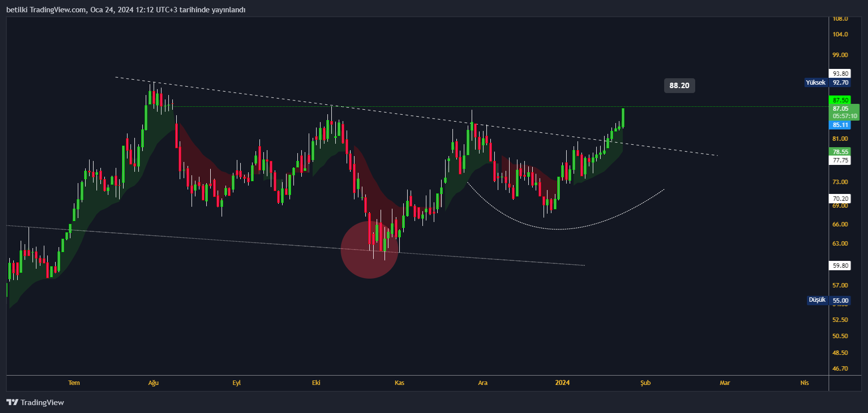This screenshot has width=868, height=413.
Task: Click the 88.20 price target label
Action: coord(679,86)
